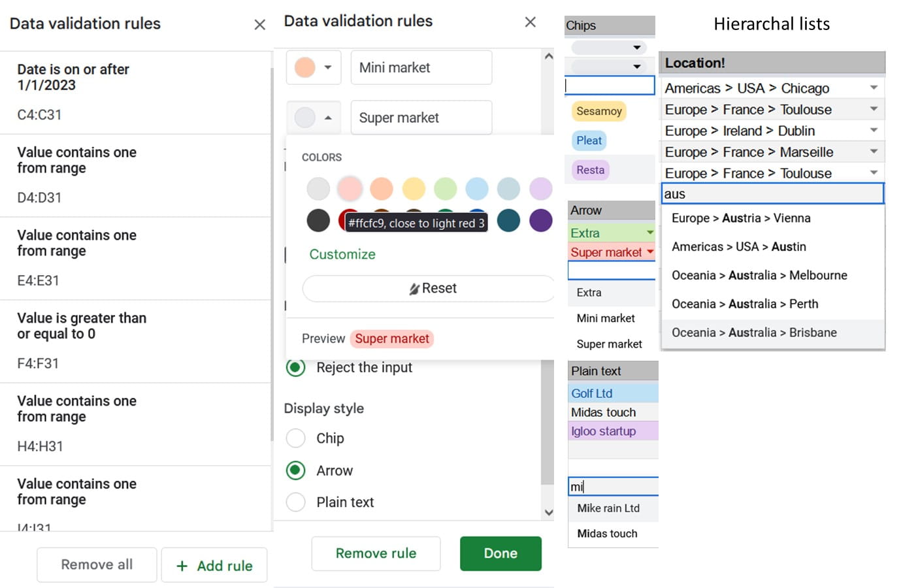Close the left Data validation rules panel
Viewport: 901px width, 588px height.
pyautogui.click(x=259, y=25)
